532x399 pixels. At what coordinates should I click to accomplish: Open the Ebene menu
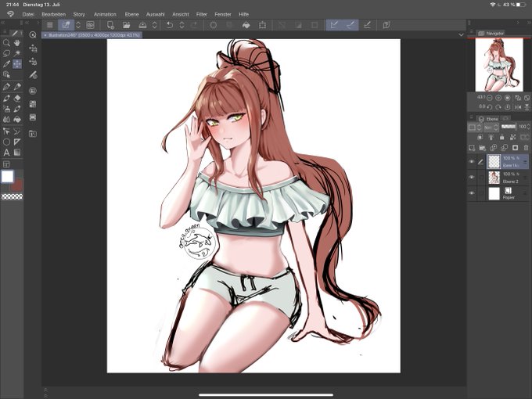tap(131, 14)
